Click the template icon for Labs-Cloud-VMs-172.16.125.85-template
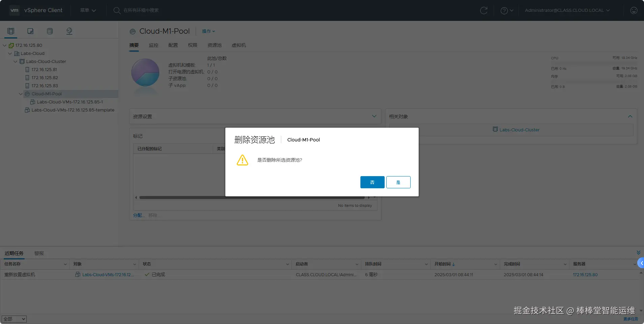 click(x=27, y=110)
